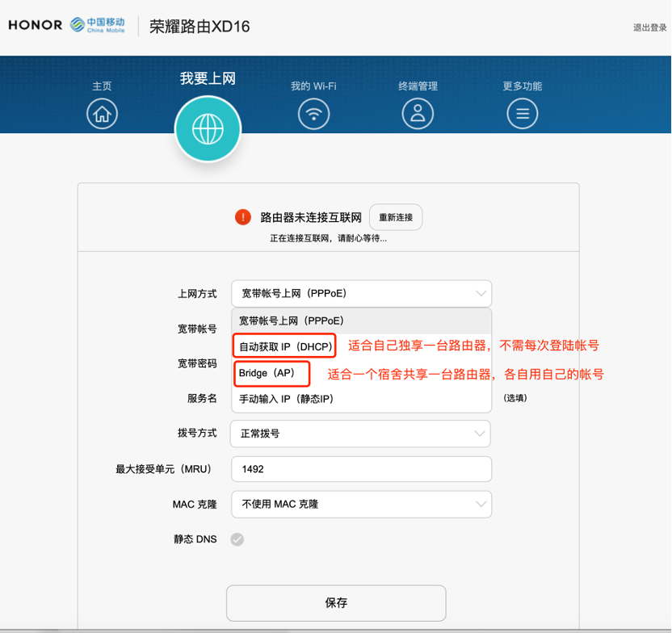Open the 终端管理 user icon
Viewport: 672px width, 633px height.
click(418, 114)
